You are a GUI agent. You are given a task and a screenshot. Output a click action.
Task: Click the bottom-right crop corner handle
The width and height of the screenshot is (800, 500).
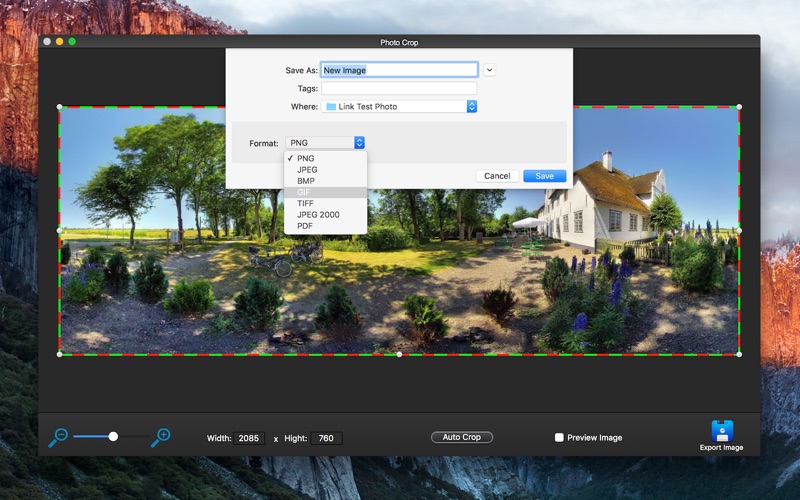click(739, 354)
